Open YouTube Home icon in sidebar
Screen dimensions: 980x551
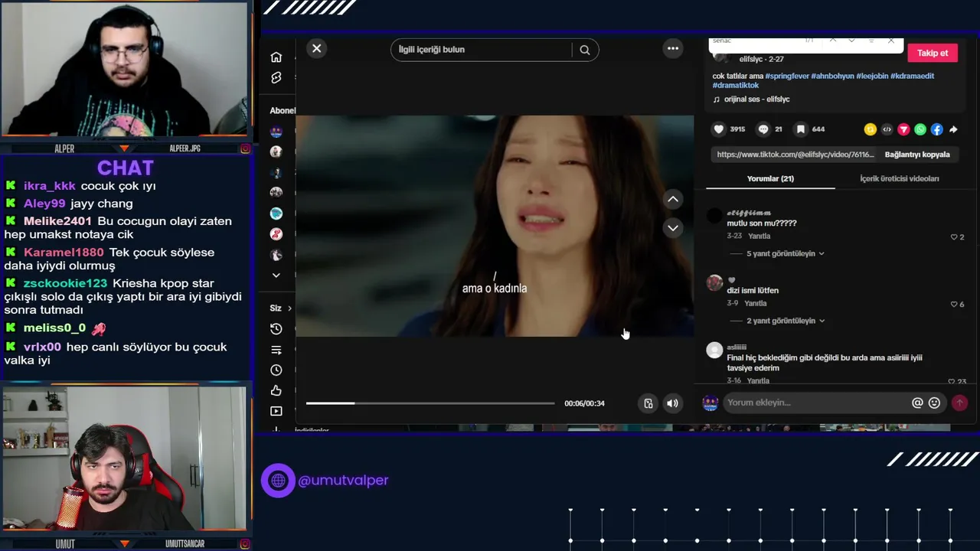(276, 57)
